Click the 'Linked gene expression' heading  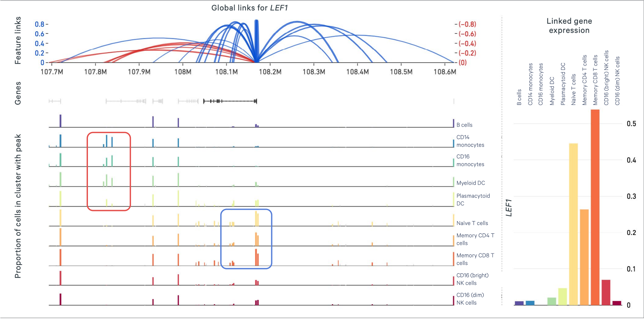pos(569,26)
